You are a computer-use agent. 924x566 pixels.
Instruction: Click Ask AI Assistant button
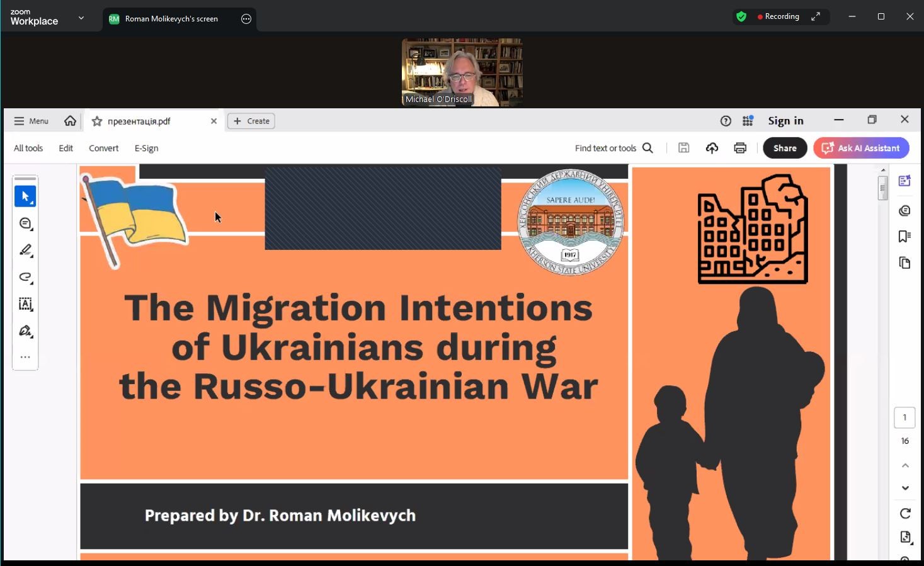[861, 148]
